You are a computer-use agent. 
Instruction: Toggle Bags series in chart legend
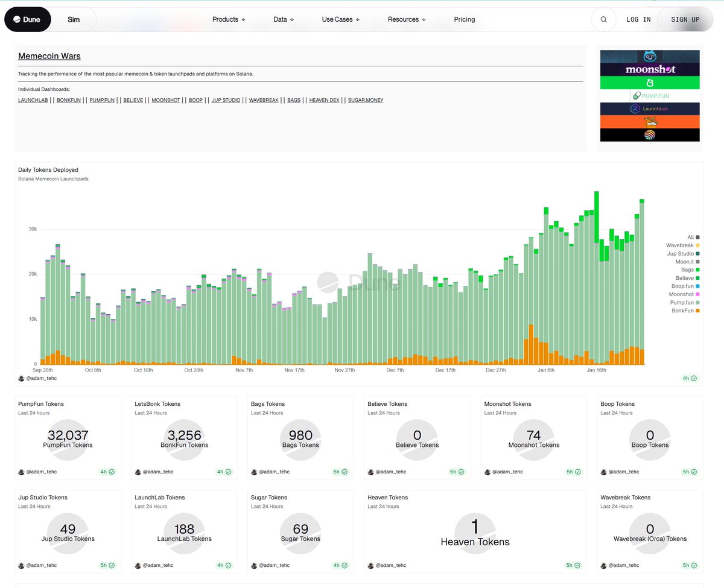click(690, 270)
